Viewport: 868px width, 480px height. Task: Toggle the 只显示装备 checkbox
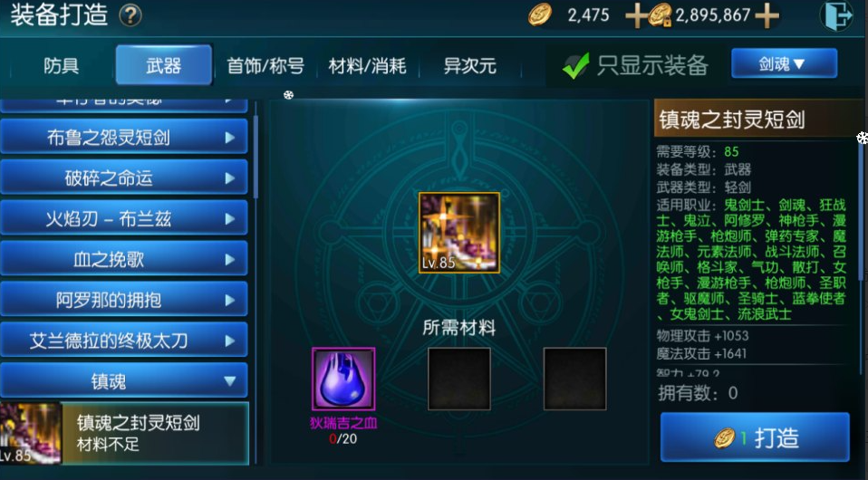pos(575,66)
